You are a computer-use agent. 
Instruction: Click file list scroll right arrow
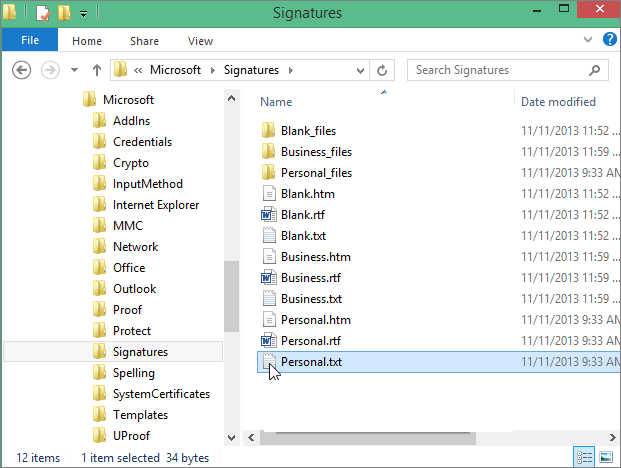[x=612, y=438]
